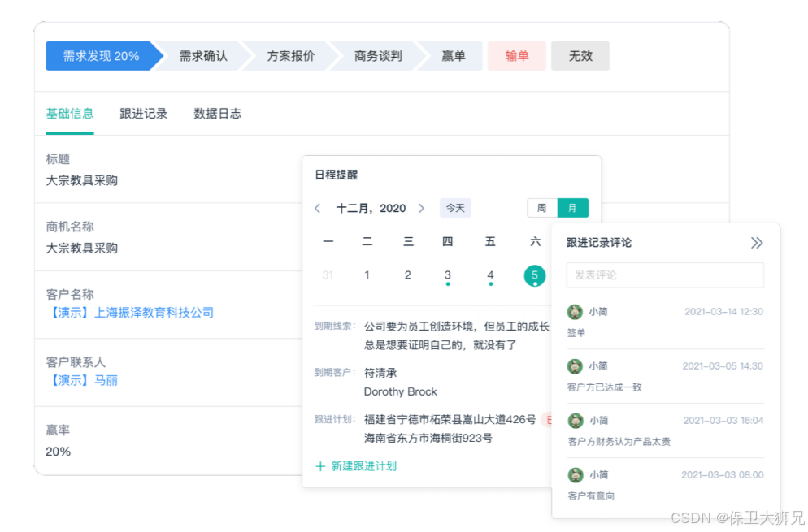Click the 十二月, 2020 month label

(x=371, y=208)
